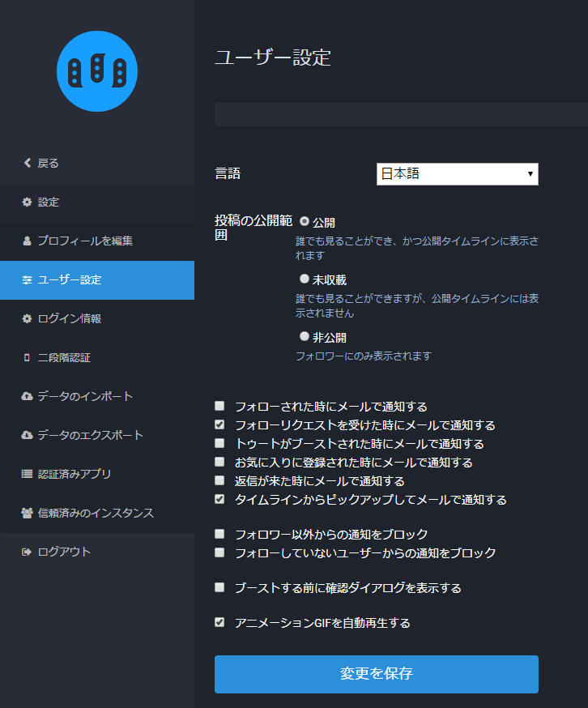Image resolution: width=588 pixels, height=708 pixels.
Task: Select the 非公開 visibility radio button
Action: click(x=305, y=336)
